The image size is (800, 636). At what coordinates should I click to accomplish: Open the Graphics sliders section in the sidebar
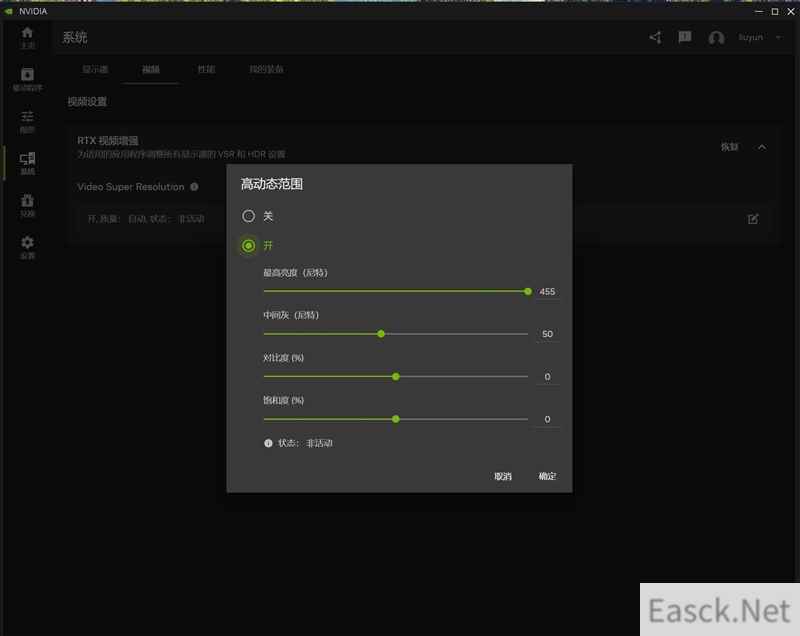pyautogui.click(x=28, y=121)
